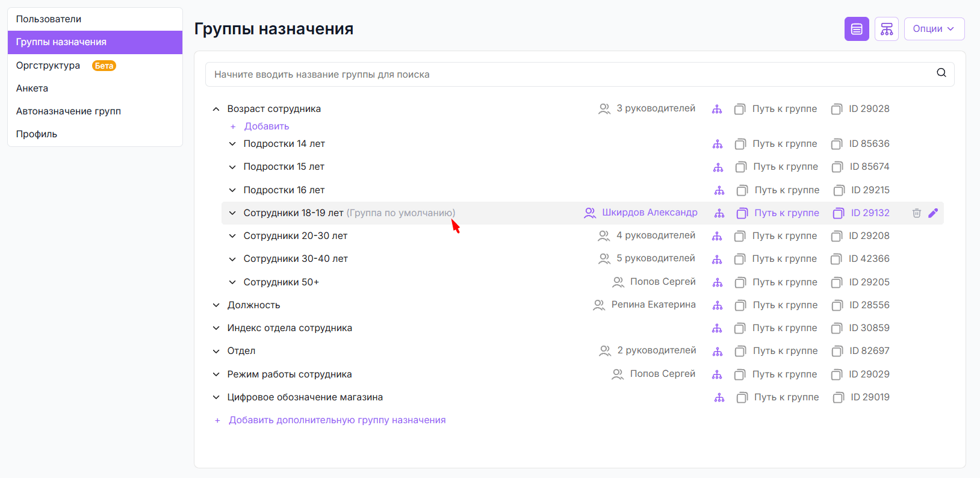Screen dimensions: 980x478
Task: Click hierarchy icon for Цифровое обозначение магазина
Action: click(x=719, y=398)
